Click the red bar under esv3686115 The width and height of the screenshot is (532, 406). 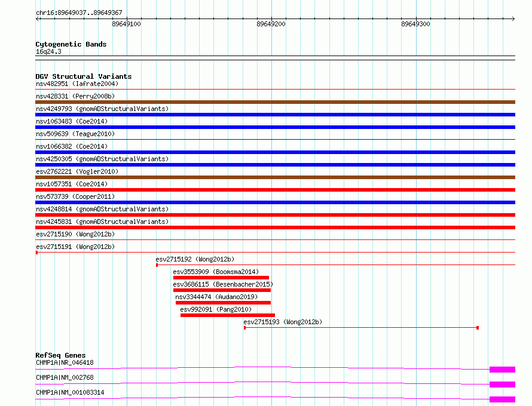[x=222, y=290]
